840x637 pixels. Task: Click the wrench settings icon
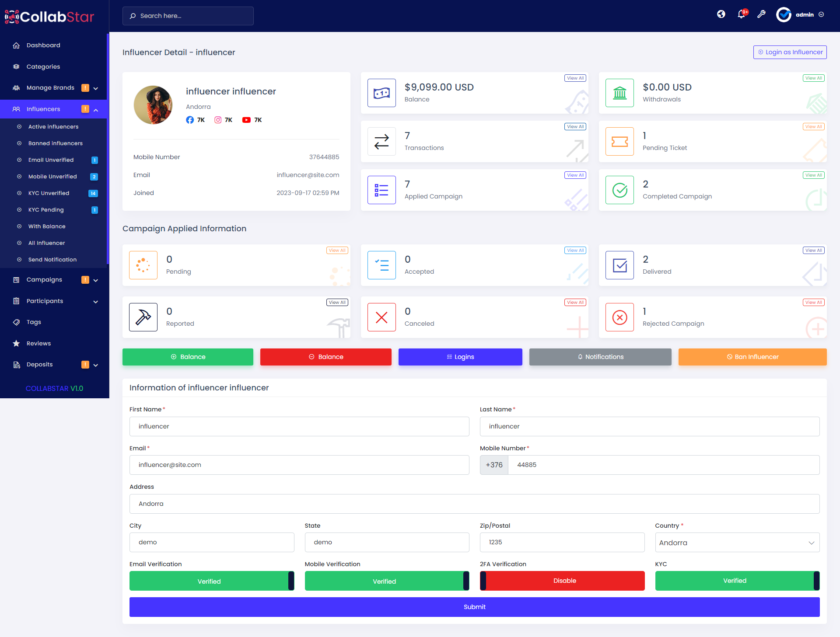coord(761,14)
